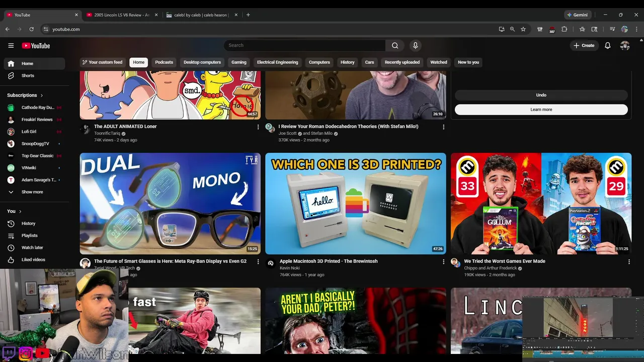Image resolution: width=644 pixels, height=362 pixels.
Task: Click the search magnifier button
Action: [395, 46]
